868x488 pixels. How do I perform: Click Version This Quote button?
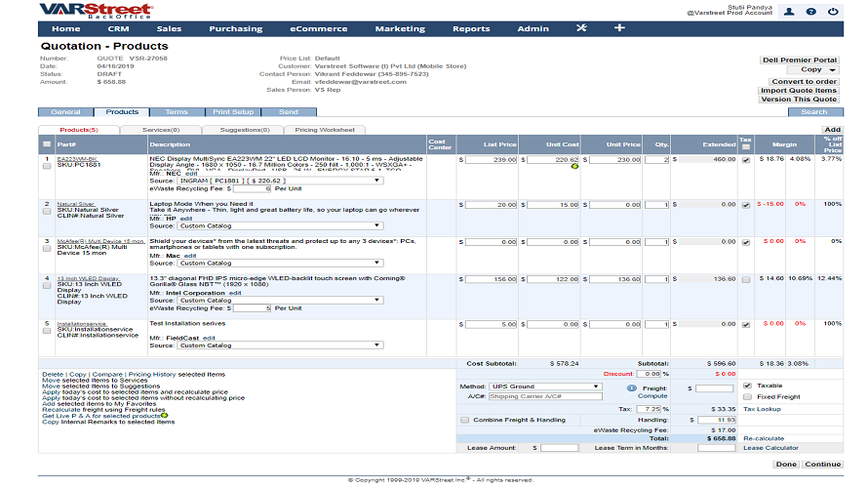pyautogui.click(x=799, y=100)
